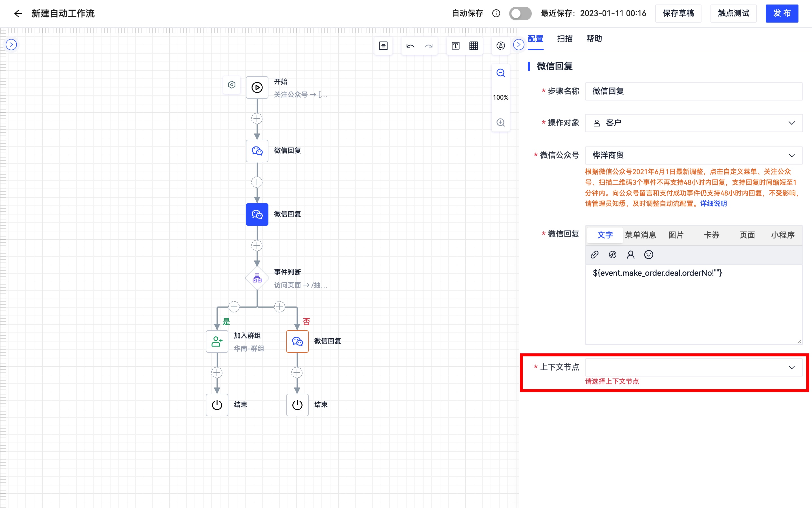
Task: Select the 结束 node under 加入群组
Action: point(217,405)
